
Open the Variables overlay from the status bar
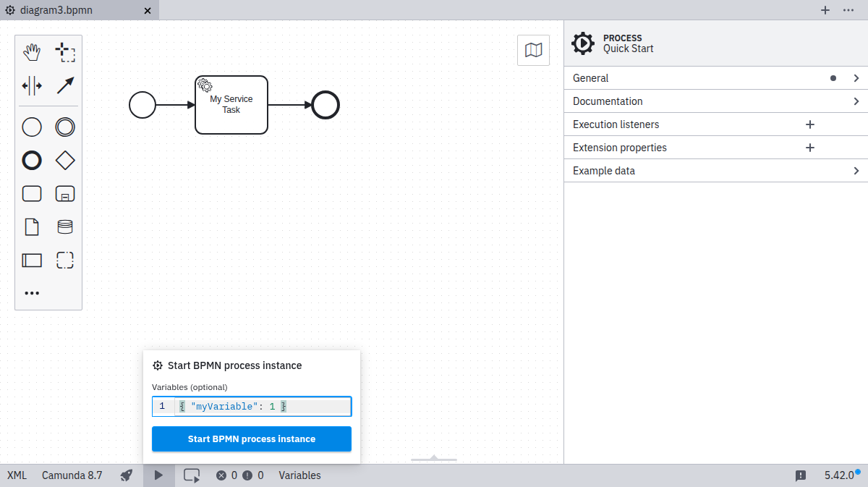tap(299, 475)
